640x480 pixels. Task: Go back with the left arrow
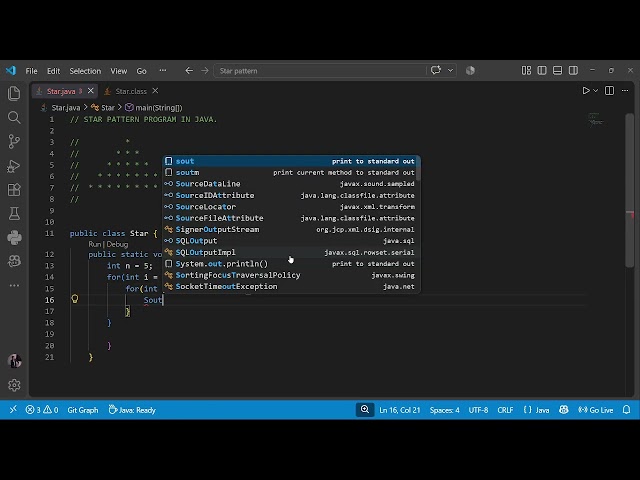pos(189,71)
